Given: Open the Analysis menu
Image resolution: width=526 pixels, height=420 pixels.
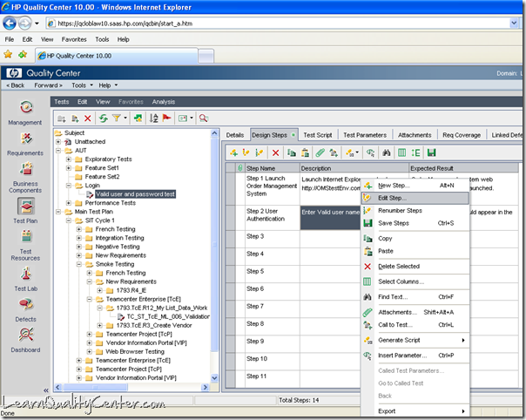Looking at the screenshot, I should [x=163, y=101].
